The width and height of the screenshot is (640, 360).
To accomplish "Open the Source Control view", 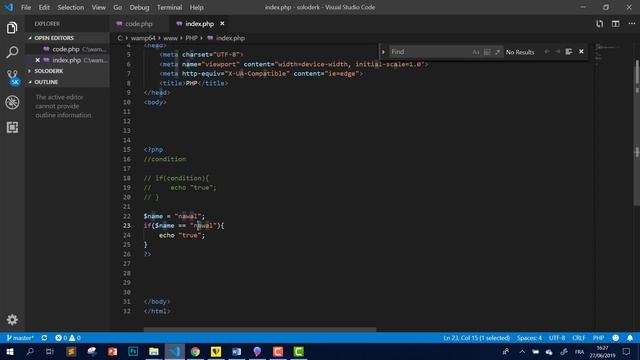I will point(12,77).
